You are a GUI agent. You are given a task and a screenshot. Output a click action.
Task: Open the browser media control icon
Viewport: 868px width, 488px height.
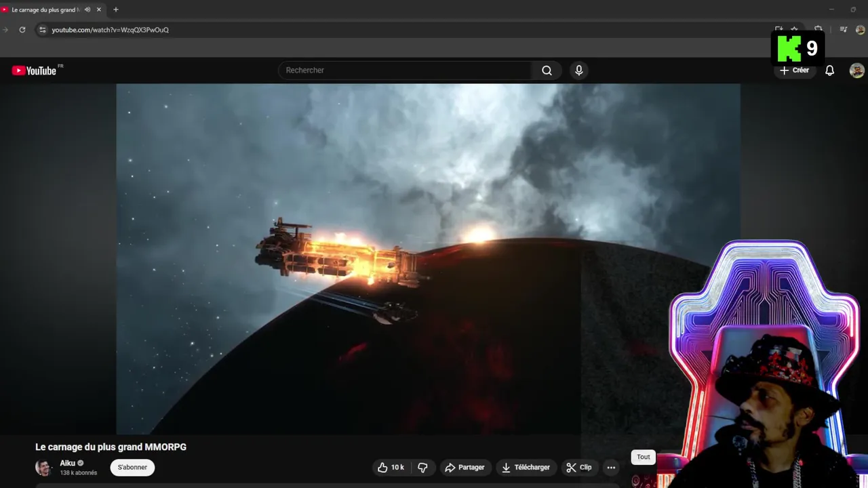(843, 30)
